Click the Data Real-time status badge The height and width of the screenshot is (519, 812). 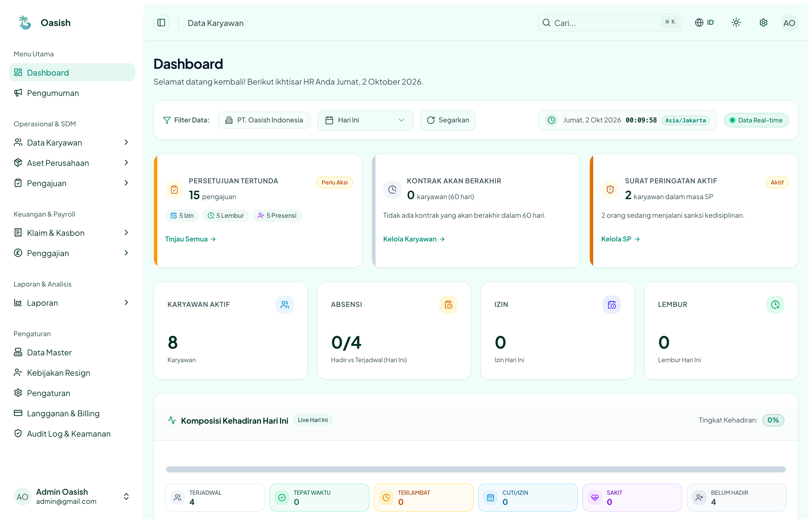pos(756,120)
